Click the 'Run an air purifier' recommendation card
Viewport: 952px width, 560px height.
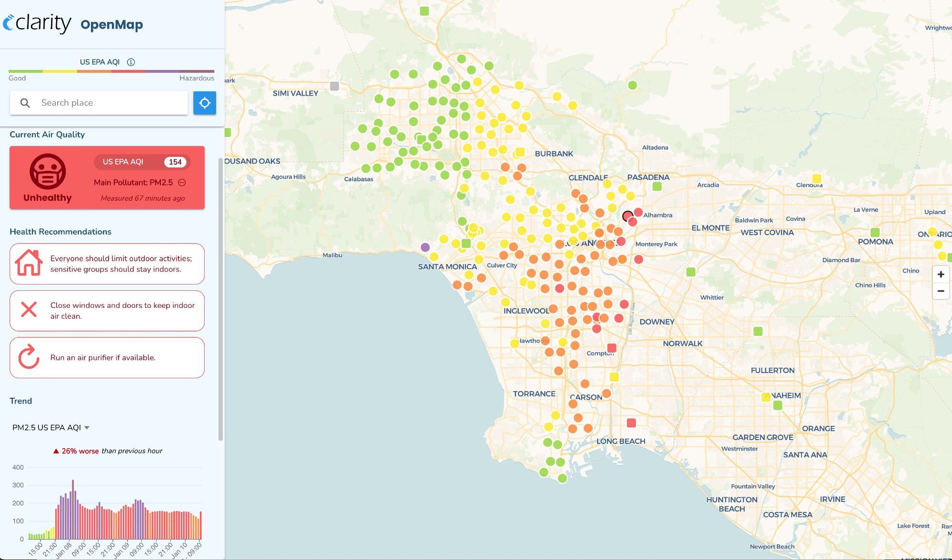pos(107,358)
